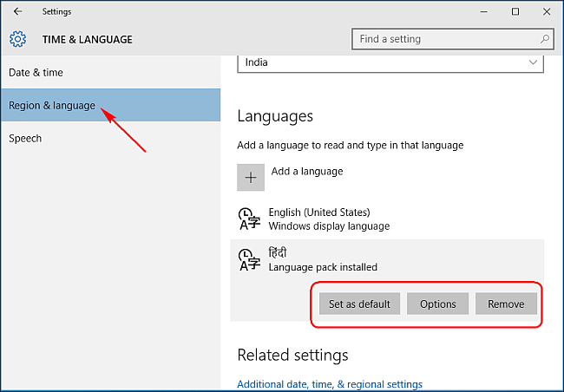Click the Settings gear icon

18,39
